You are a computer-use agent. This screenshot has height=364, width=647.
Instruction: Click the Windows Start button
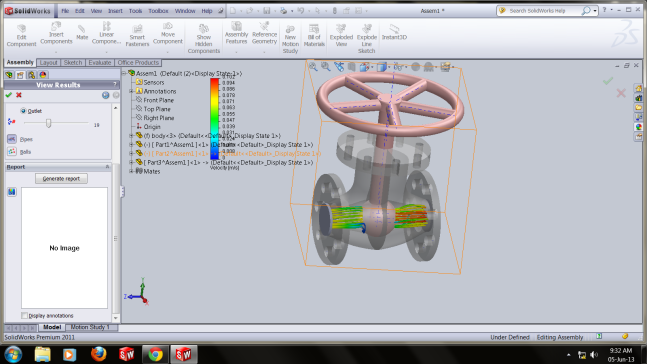point(13,354)
